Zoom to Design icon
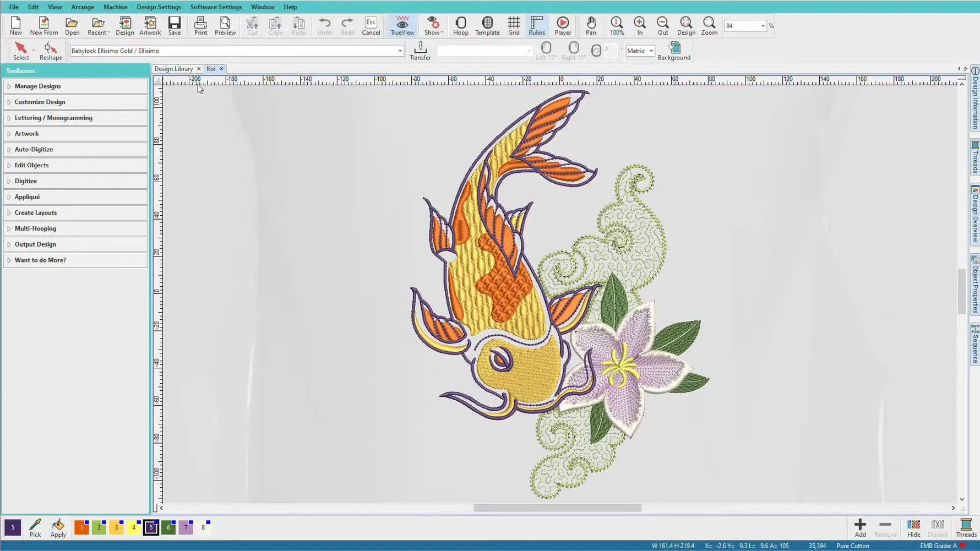The height and width of the screenshot is (551, 980). [686, 25]
